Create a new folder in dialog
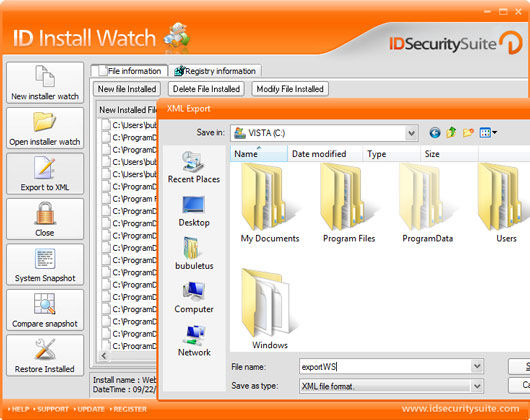This screenshot has height=420, width=530. (468, 132)
